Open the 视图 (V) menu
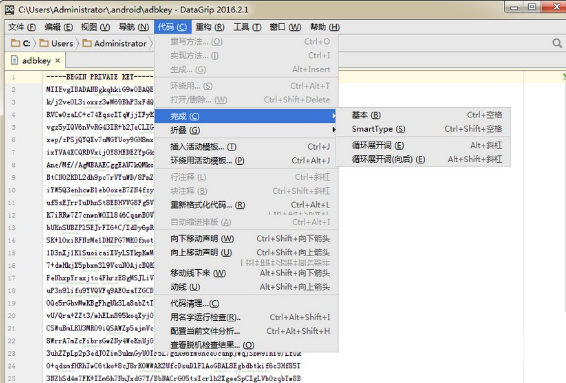This screenshot has width=566, height=383. 95,27
